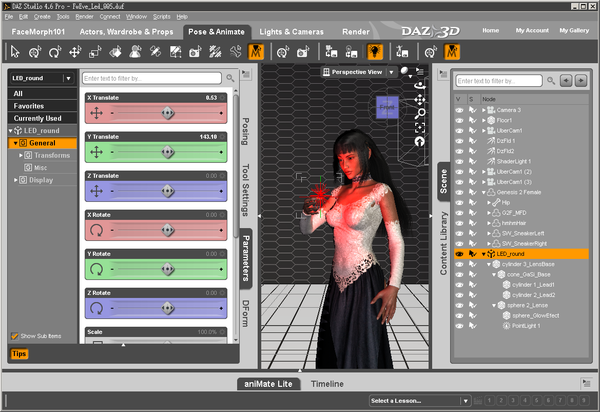Activate the Region Navigator figure tool
Image resolution: width=600 pixels, height=412 pixels.
[x=135, y=52]
